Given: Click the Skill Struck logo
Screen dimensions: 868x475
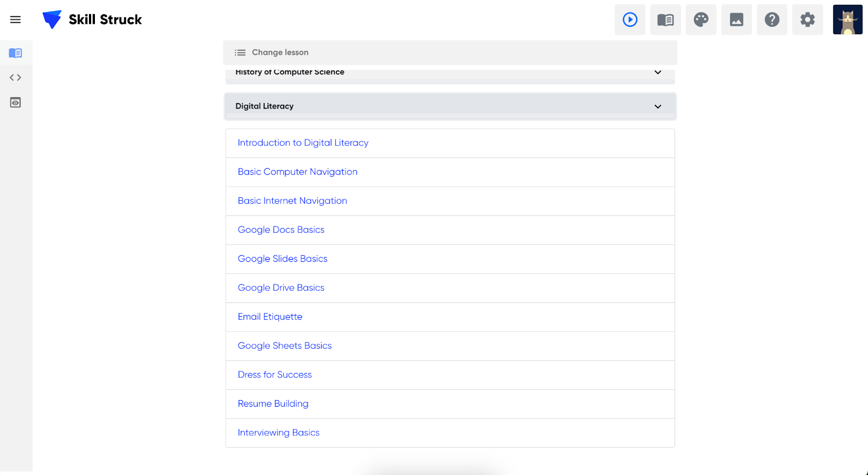Looking at the screenshot, I should pos(92,20).
